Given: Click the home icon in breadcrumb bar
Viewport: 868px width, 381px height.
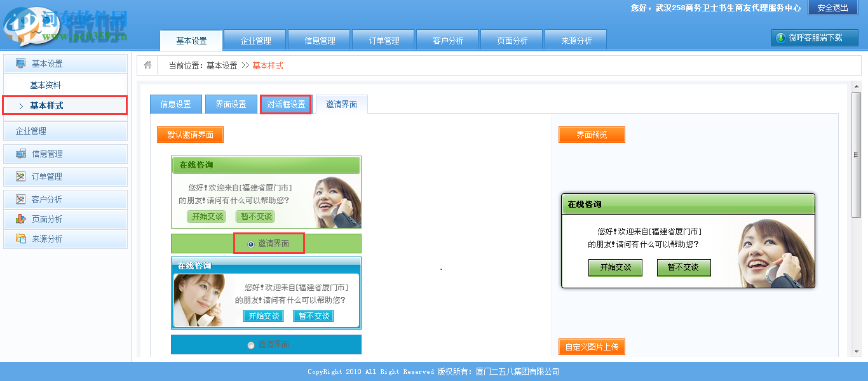Looking at the screenshot, I should pyautogui.click(x=147, y=65).
